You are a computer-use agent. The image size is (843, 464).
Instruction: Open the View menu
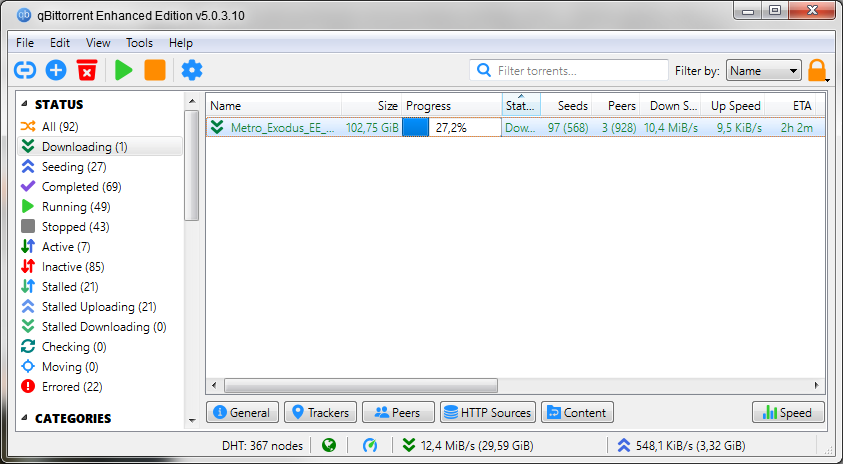(98, 42)
